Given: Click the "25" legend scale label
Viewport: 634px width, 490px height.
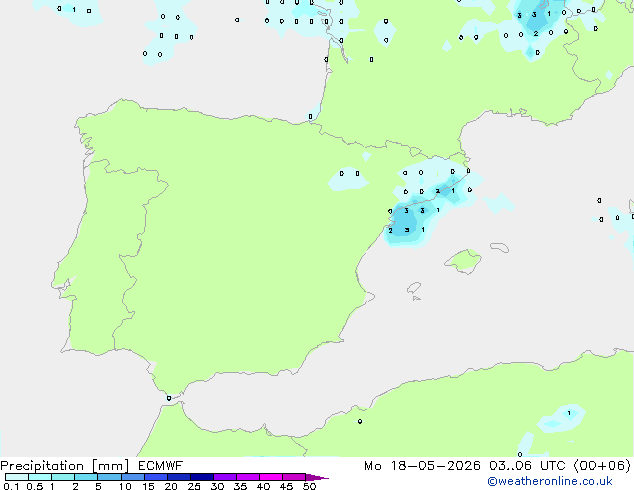Looking at the screenshot, I should point(194,486).
